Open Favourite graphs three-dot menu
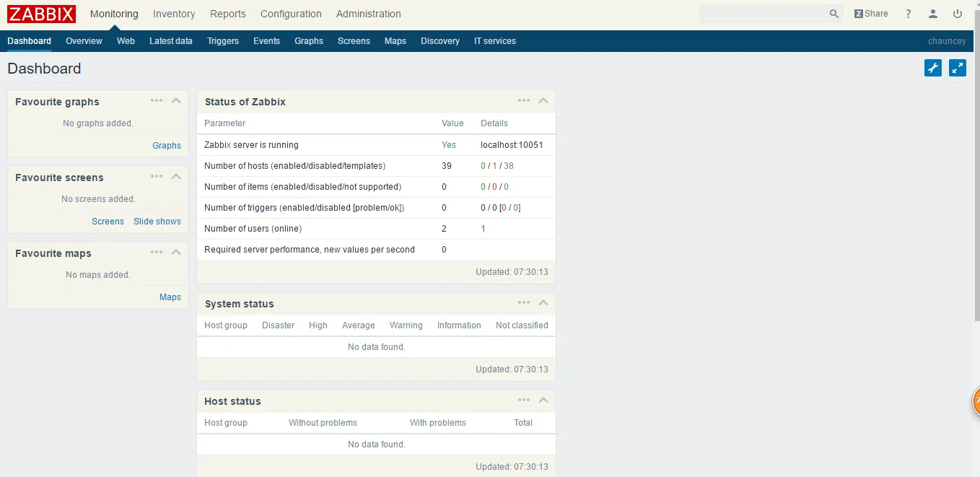 coord(157,101)
